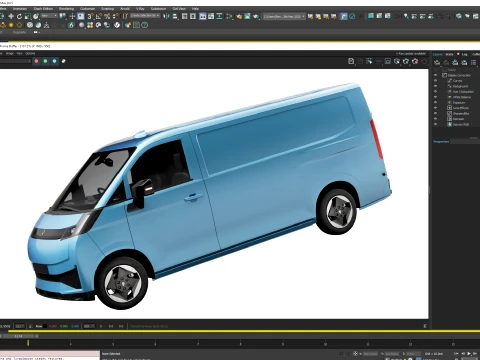Toggle visibility of Lens Effects layer
Screen dimensions: 480x360
[435, 108]
